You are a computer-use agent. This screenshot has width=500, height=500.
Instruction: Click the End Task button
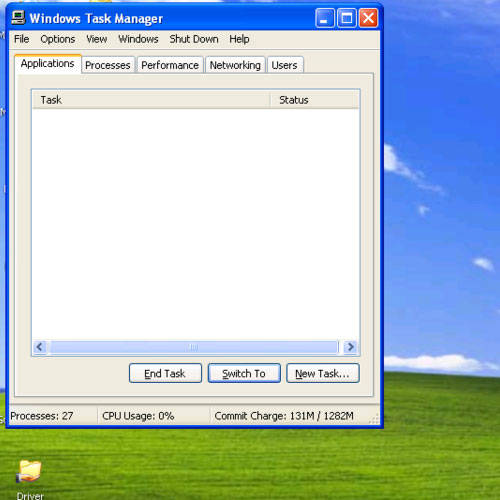165,373
